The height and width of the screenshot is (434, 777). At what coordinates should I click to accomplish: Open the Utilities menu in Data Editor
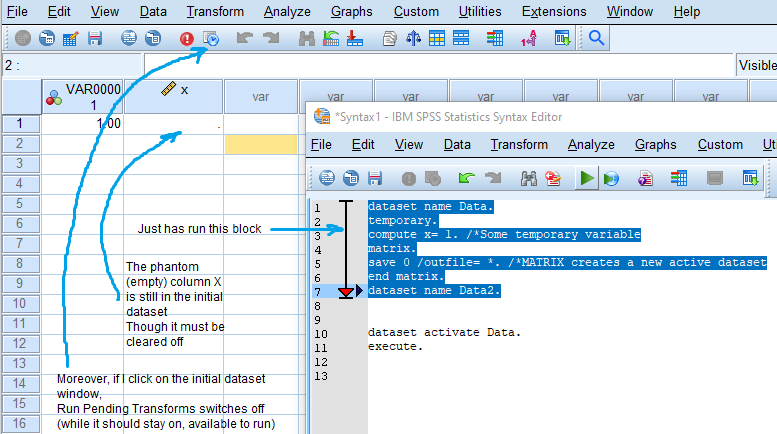point(480,11)
